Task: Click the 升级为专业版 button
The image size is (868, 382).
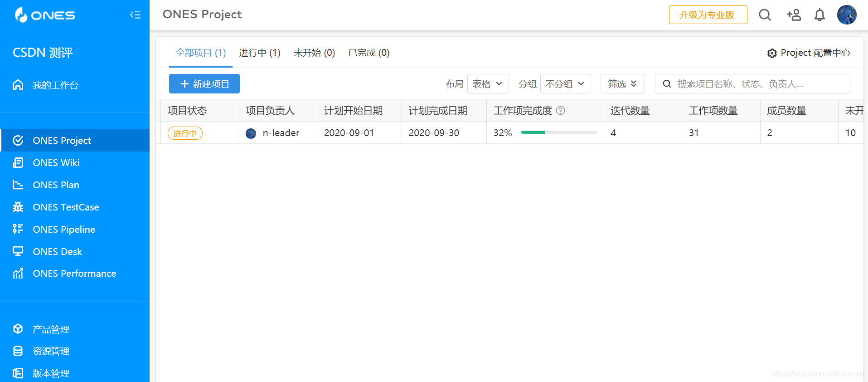Action: [x=708, y=15]
